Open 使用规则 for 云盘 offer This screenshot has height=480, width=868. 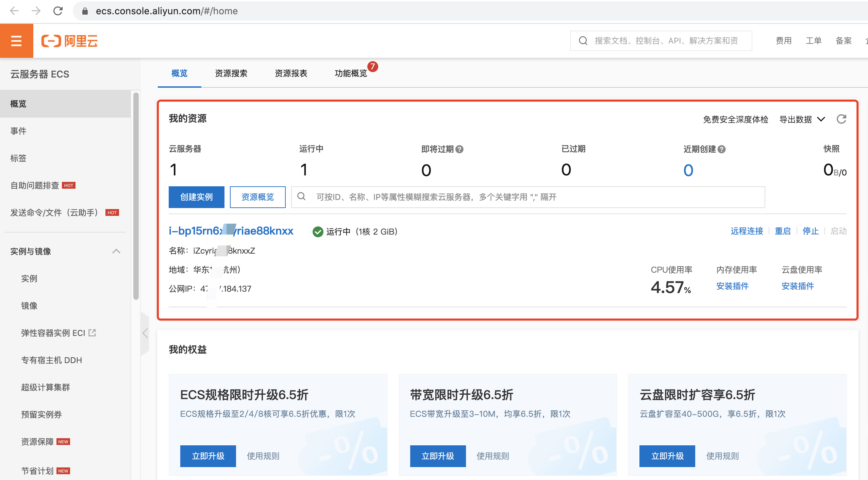[x=722, y=456]
